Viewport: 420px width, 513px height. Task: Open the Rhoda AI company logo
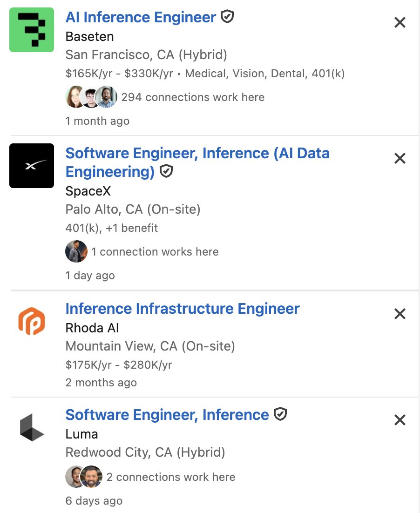click(31, 321)
